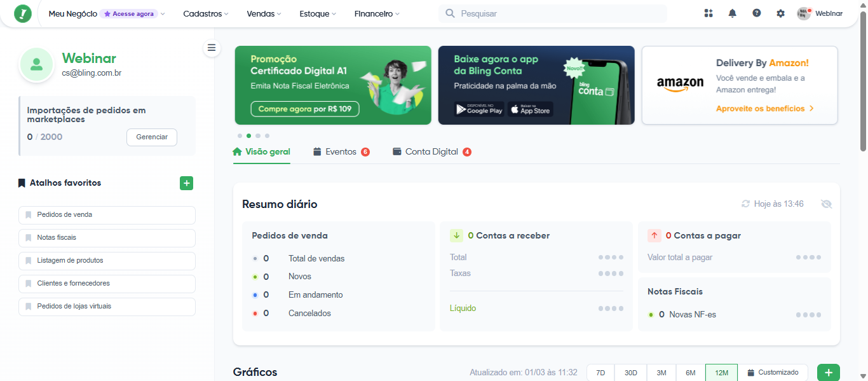Screen dimensions: 868x381
Task: Switch to the Eventos tab
Action: pyautogui.click(x=341, y=152)
